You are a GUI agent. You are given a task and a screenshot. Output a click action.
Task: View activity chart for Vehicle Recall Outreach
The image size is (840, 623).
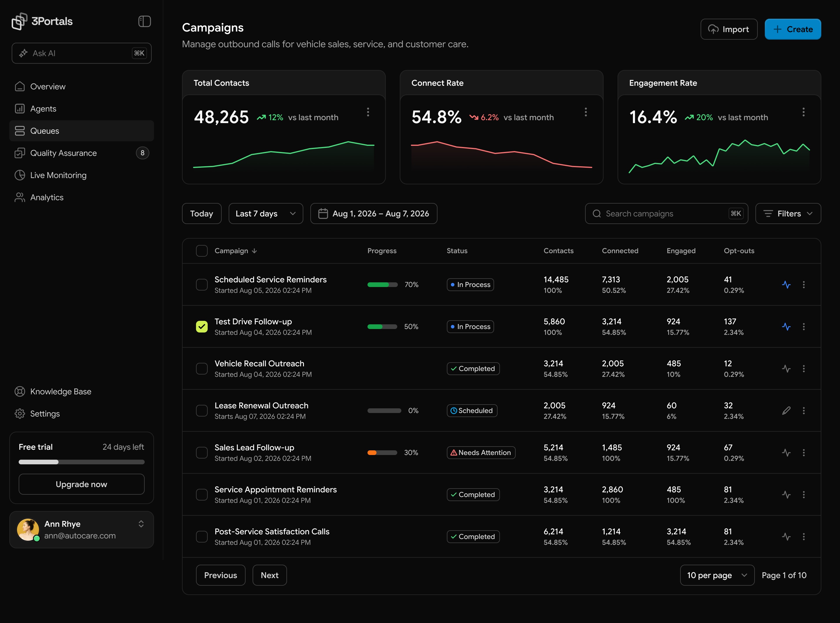pyautogui.click(x=786, y=368)
